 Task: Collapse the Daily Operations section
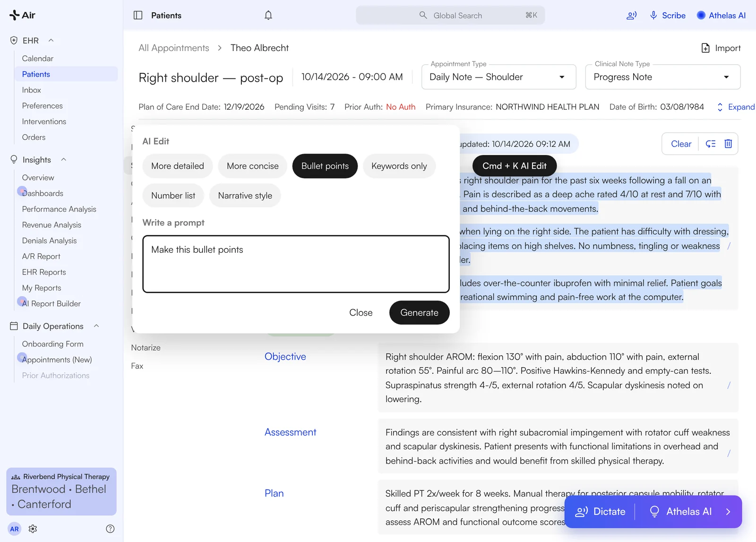[x=96, y=326]
